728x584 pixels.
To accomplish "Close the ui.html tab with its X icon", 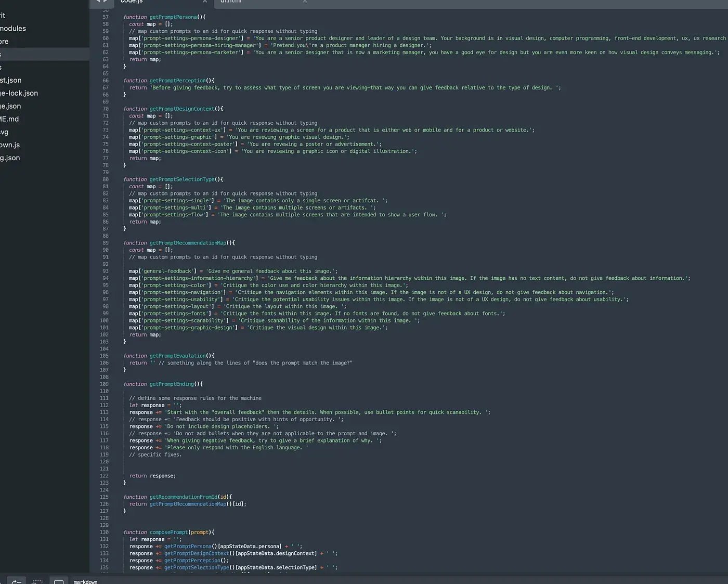I will coord(304,2).
